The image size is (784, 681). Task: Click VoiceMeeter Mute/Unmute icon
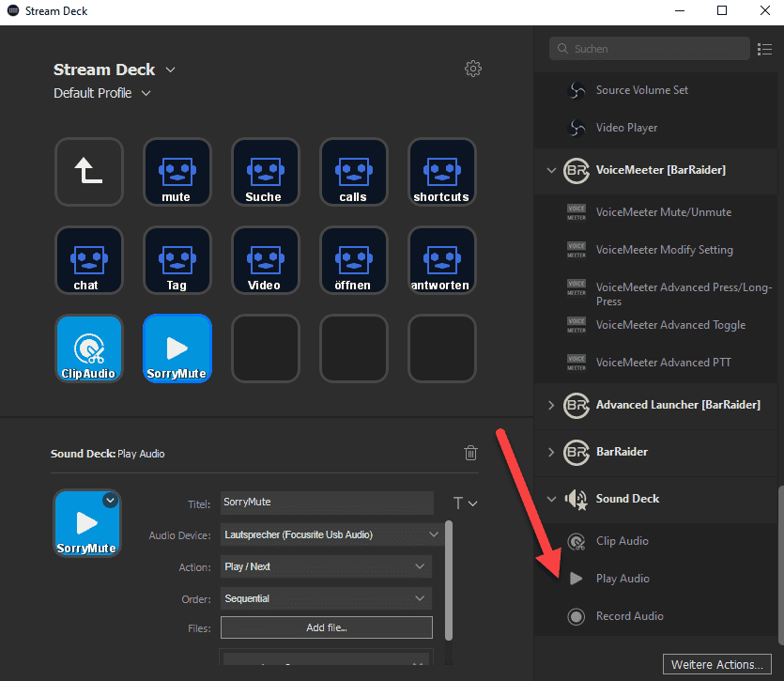coord(576,212)
